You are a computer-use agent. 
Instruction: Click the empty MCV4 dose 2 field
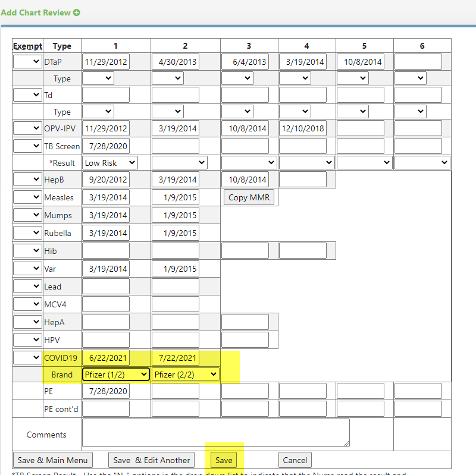tap(176, 304)
